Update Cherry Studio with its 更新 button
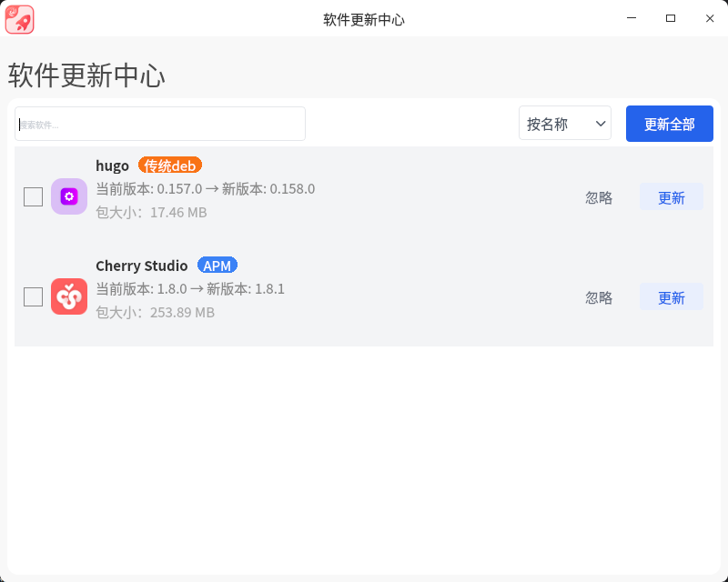The image size is (728, 582). 672,297
